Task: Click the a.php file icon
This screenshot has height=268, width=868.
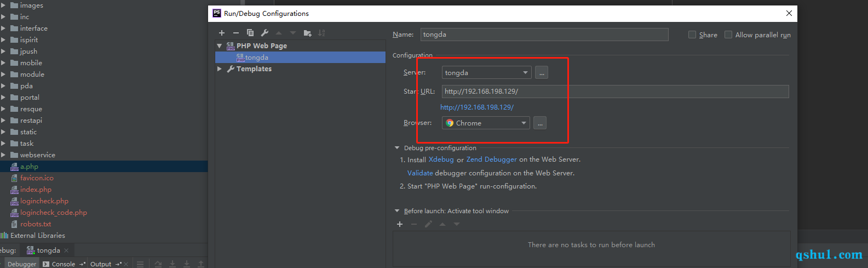Action: 14,167
